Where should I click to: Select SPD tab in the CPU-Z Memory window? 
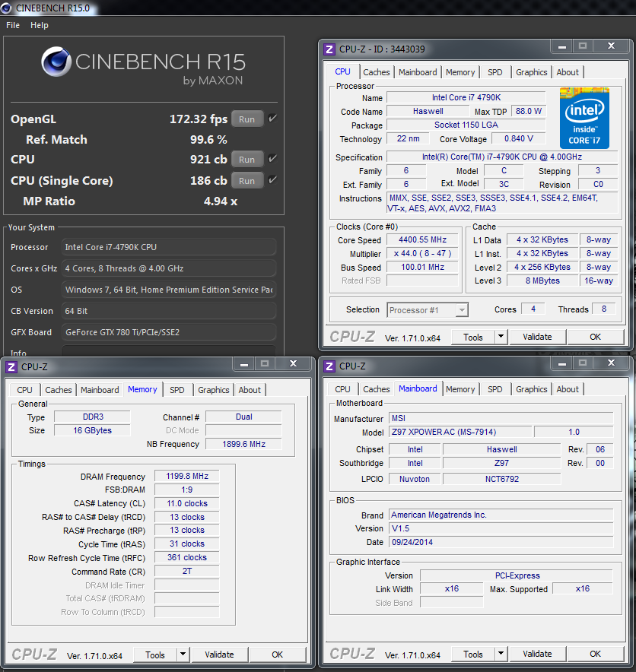coord(177,390)
